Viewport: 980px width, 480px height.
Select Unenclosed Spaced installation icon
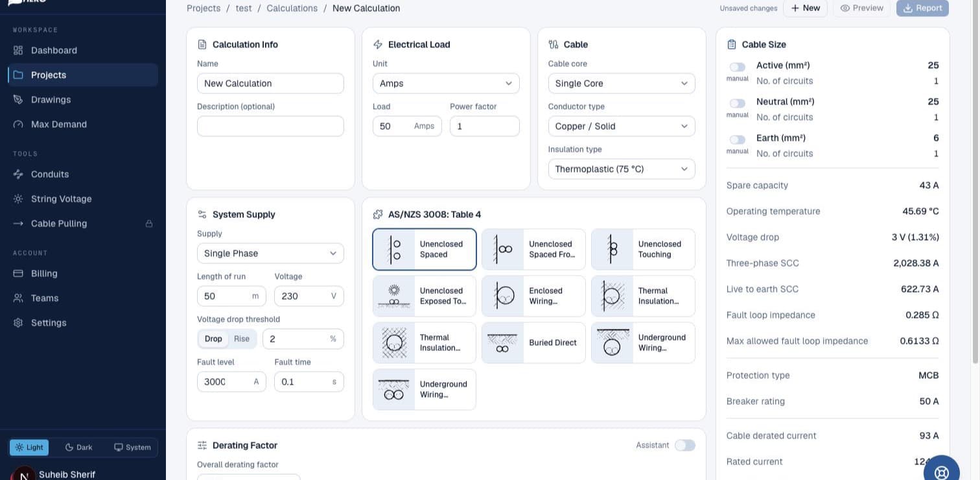394,249
